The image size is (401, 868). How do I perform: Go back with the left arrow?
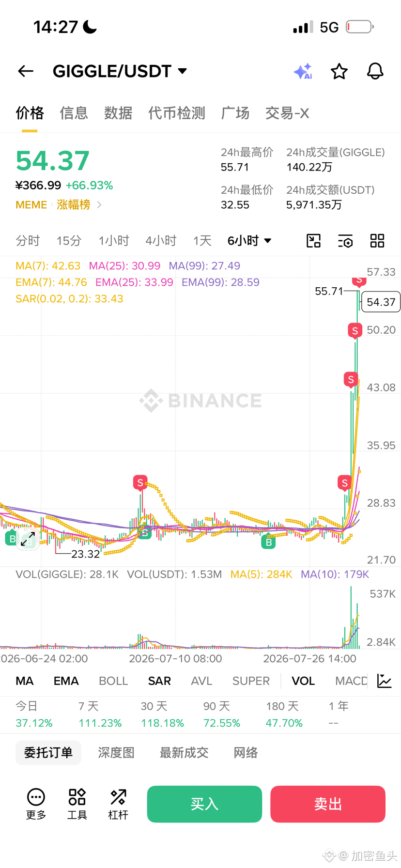[x=26, y=71]
